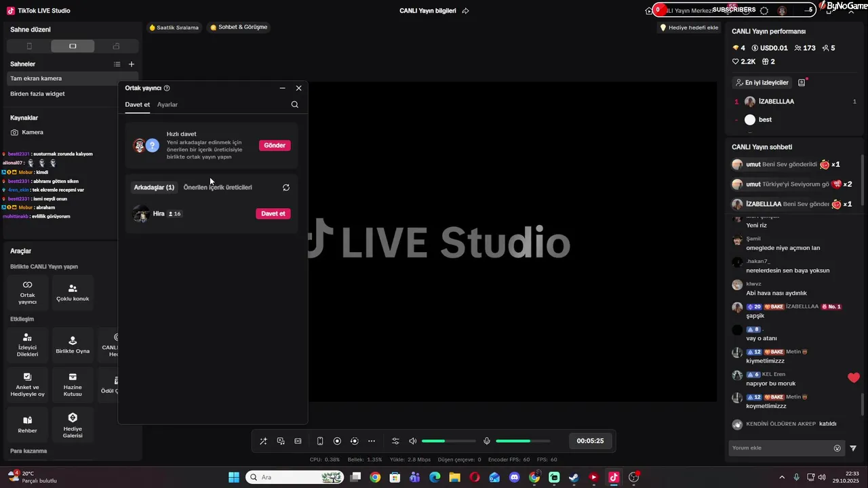Open the Ortak yayıncı tool
The width and height of the screenshot is (868, 488).
28,293
